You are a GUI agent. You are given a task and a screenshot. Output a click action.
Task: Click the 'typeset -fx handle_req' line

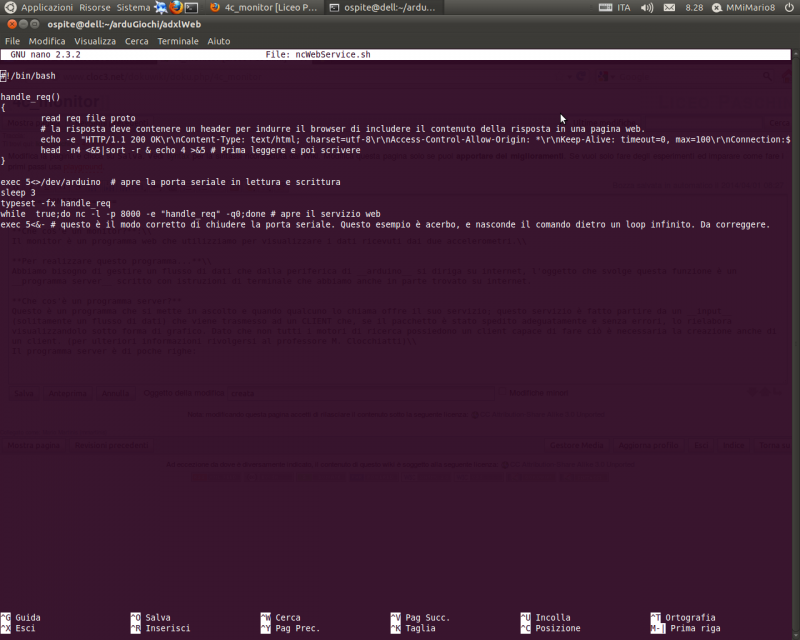point(55,204)
